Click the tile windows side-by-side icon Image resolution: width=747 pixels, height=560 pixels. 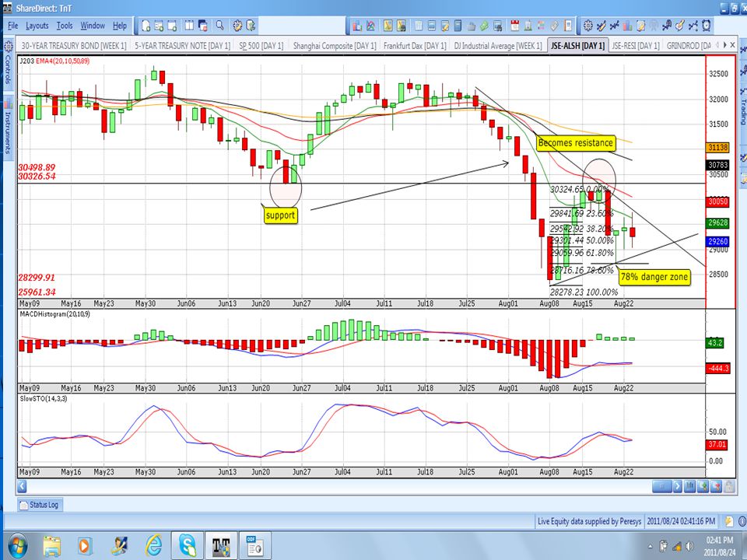point(189,26)
